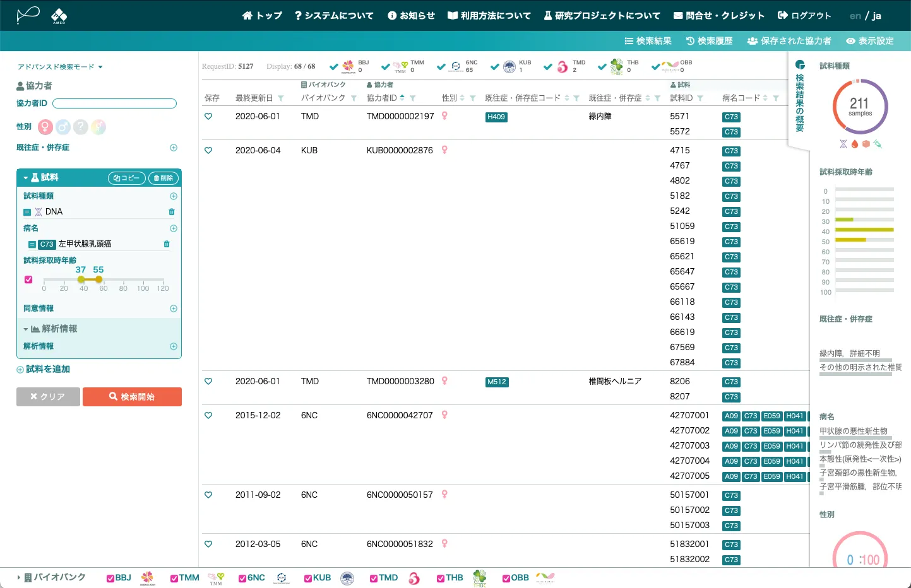Uncheck the 試料採取時年齢 checkbox
The height and width of the screenshot is (588, 911).
point(28,279)
